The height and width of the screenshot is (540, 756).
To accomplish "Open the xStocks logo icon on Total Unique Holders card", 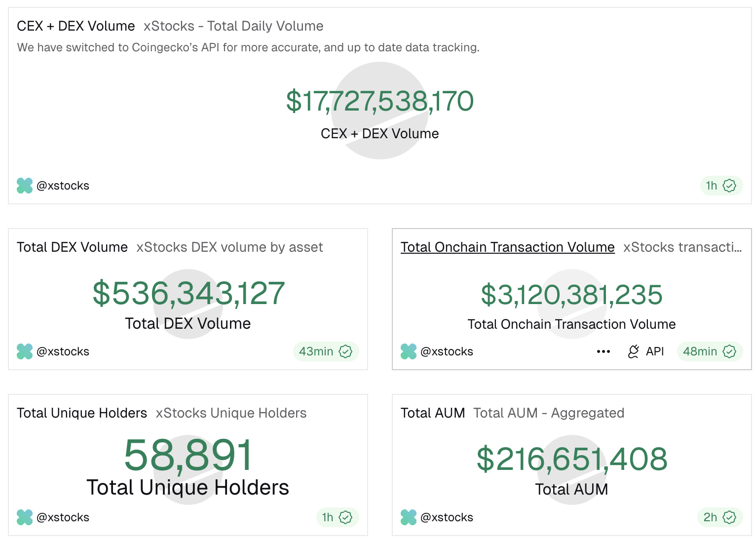I will pos(24,517).
